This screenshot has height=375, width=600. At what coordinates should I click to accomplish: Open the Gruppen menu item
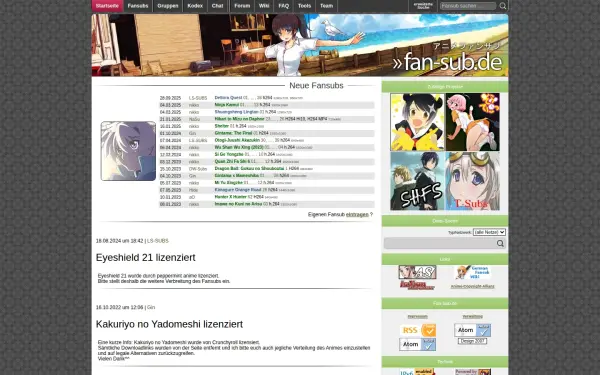(168, 6)
